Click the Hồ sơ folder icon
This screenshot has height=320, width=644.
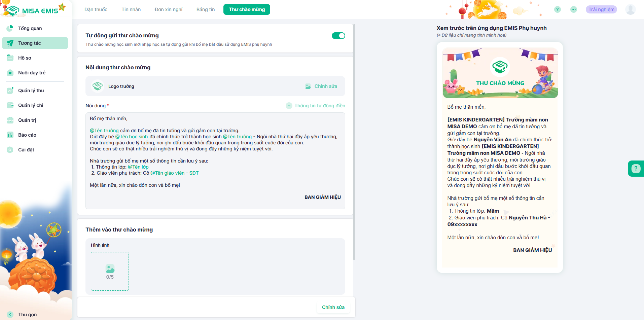pos(10,58)
